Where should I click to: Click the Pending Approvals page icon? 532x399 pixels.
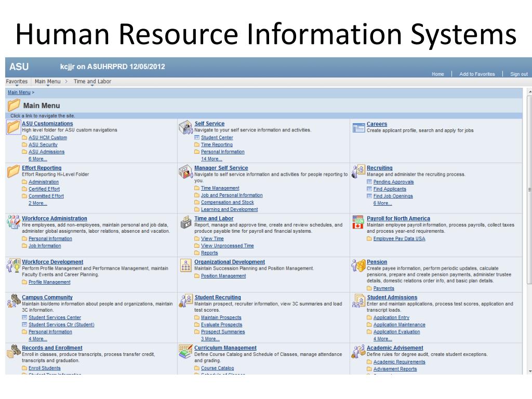pyautogui.click(x=369, y=182)
